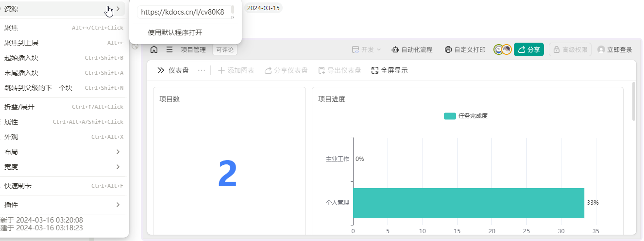Click the 个人管理 teal progress bar
The image size is (644, 241).
point(468,203)
